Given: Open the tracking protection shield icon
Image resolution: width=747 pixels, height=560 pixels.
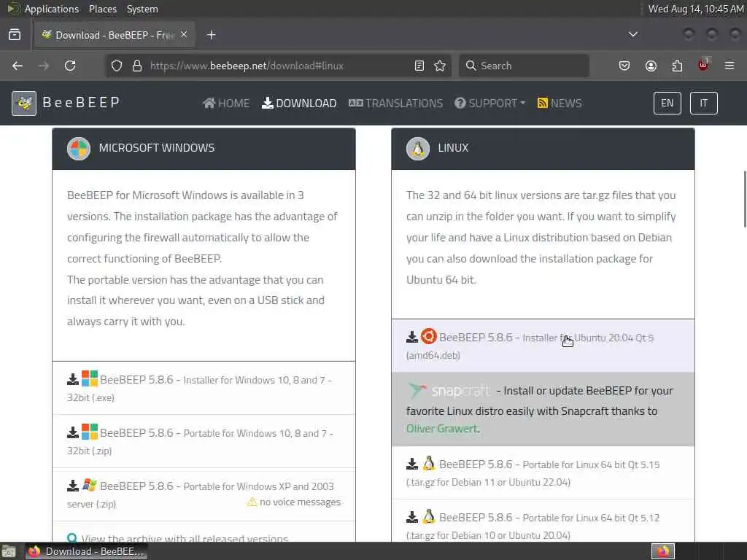Looking at the screenshot, I should [x=117, y=66].
